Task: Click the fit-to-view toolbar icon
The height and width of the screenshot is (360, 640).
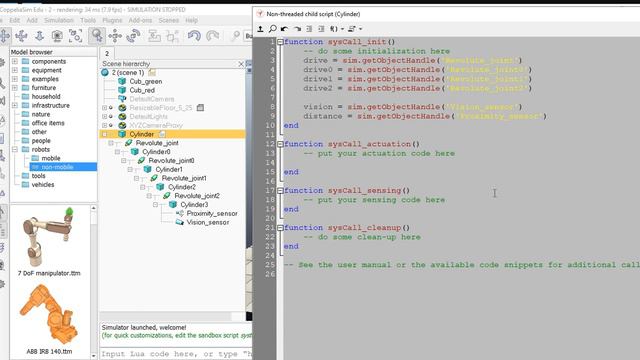Action: (76, 36)
